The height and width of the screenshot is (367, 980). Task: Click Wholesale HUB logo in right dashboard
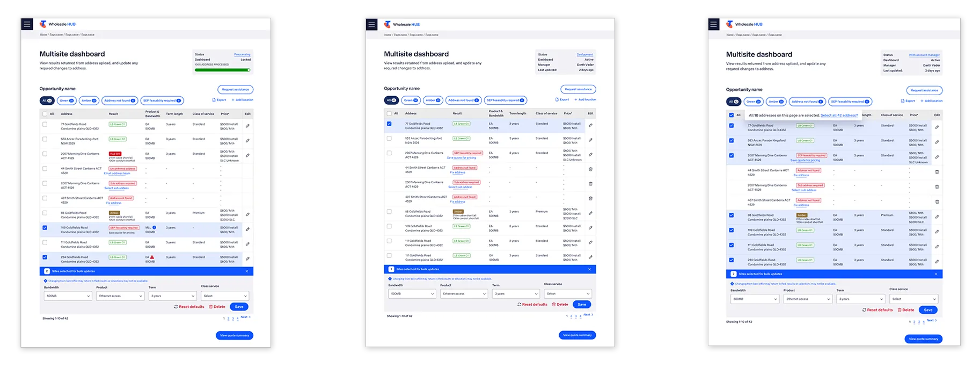tap(744, 24)
